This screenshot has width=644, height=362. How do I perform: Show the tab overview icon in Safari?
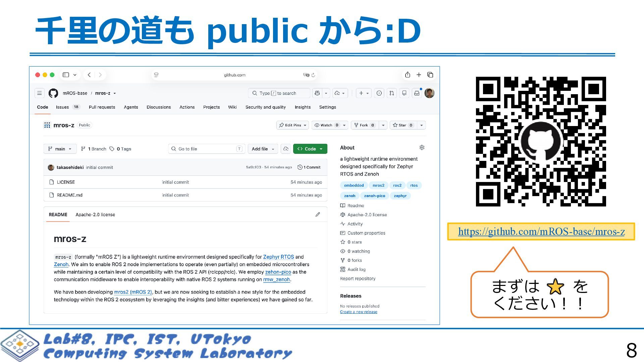point(430,75)
